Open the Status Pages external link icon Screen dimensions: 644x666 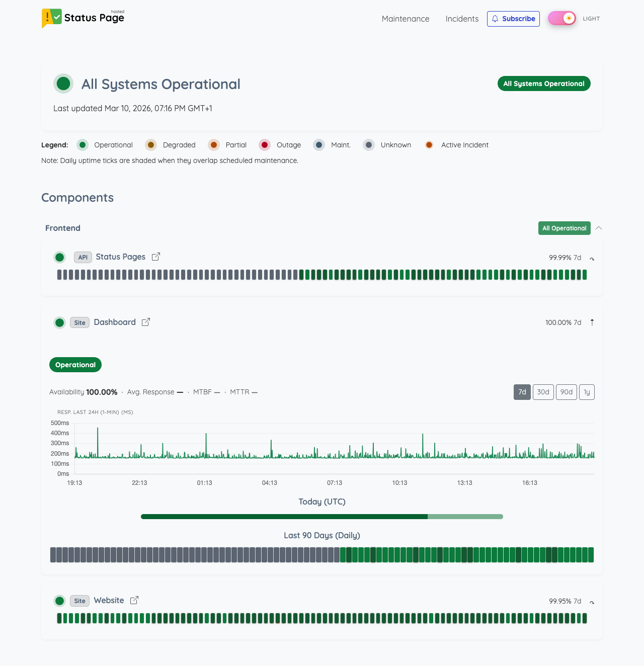156,257
